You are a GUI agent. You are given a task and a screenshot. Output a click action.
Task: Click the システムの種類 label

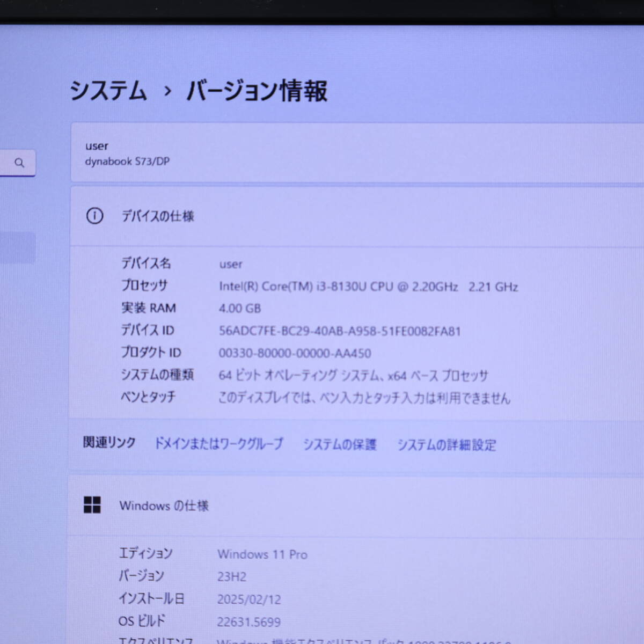[157, 375]
